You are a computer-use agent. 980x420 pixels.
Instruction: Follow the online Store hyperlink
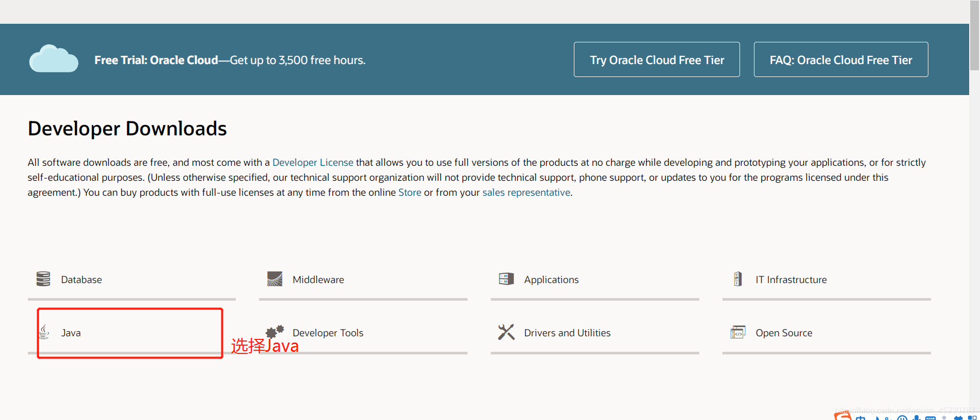(410, 192)
